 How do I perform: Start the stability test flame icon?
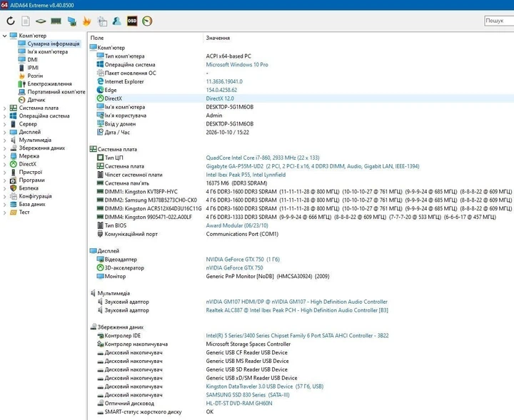pyautogui.click(x=86, y=21)
